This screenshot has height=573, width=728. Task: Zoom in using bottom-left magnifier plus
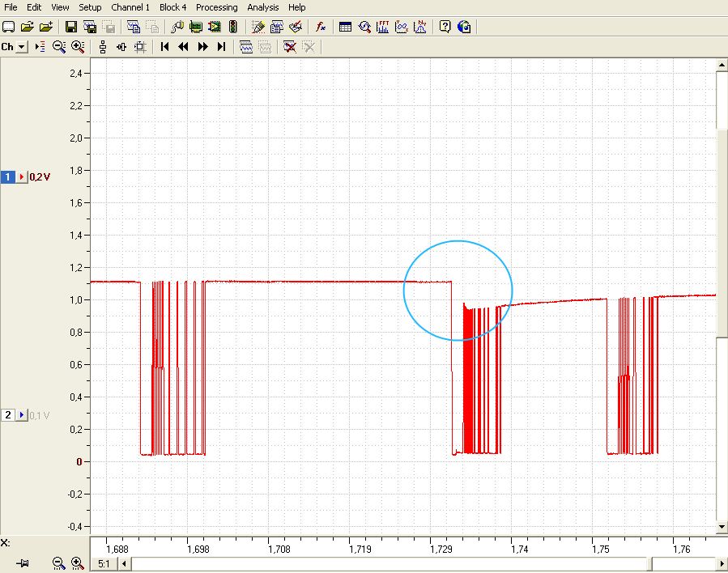pos(78,563)
